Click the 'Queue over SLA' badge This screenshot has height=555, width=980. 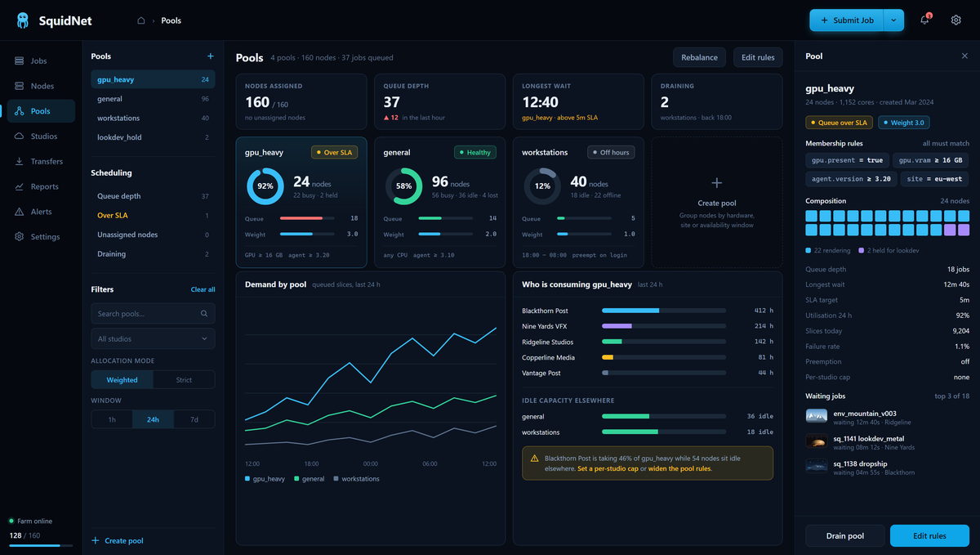(839, 123)
